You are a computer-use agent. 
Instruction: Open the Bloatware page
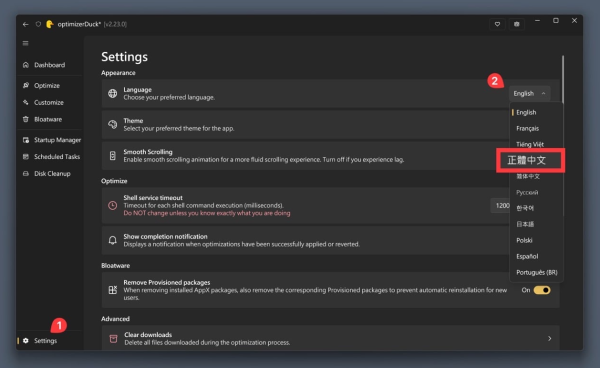(49, 119)
